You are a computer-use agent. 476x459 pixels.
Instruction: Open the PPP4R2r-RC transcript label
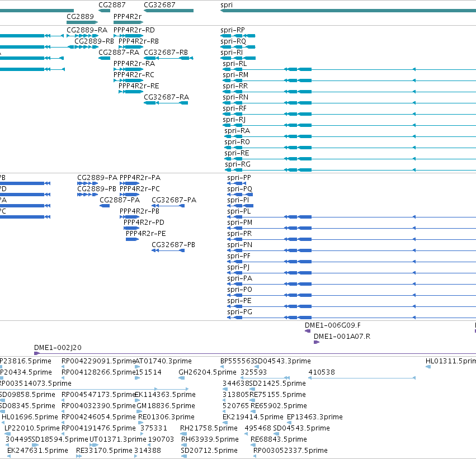tap(134, 75)
